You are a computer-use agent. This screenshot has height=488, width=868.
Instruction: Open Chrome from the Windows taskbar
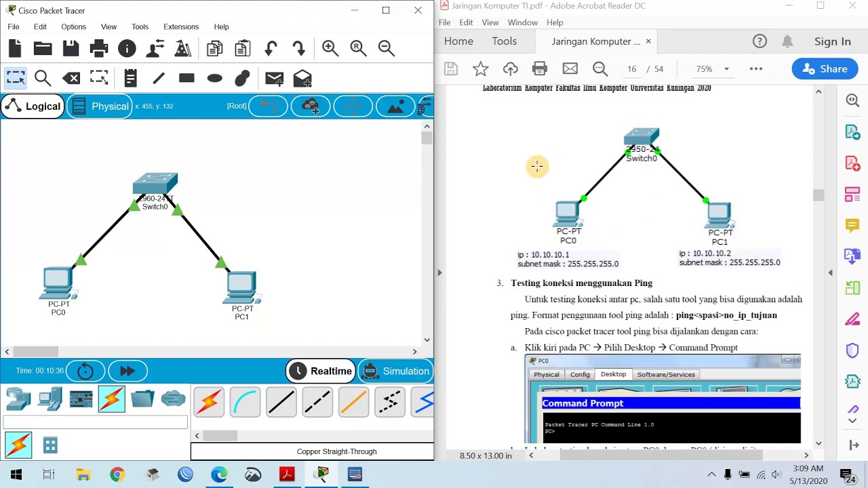pyautogui.click(x=117, y=474)
